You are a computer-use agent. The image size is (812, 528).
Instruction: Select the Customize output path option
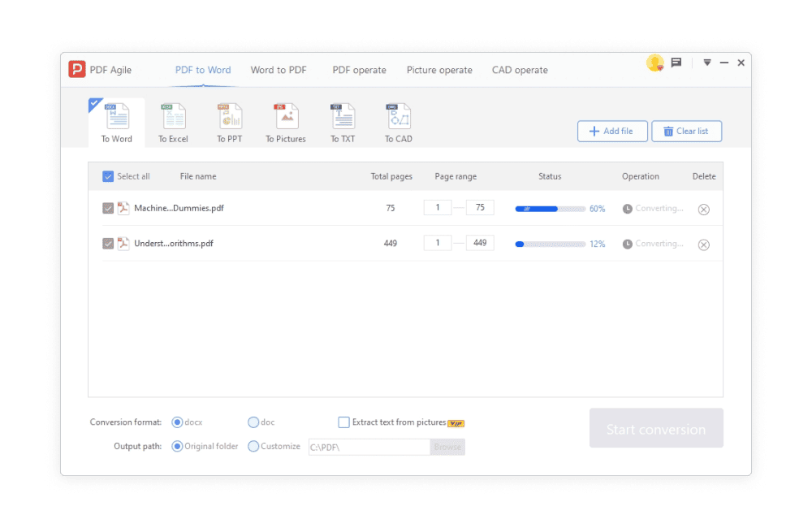(x=253, y=446)
